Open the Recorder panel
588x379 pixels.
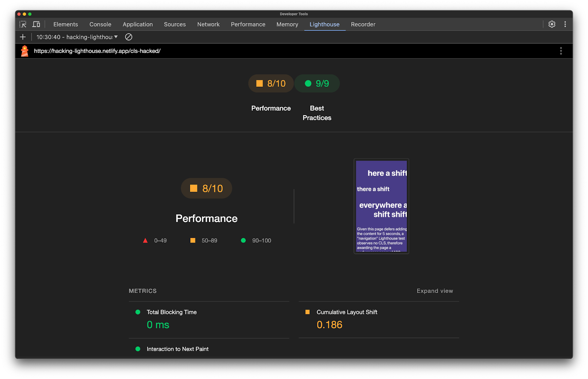363,24
